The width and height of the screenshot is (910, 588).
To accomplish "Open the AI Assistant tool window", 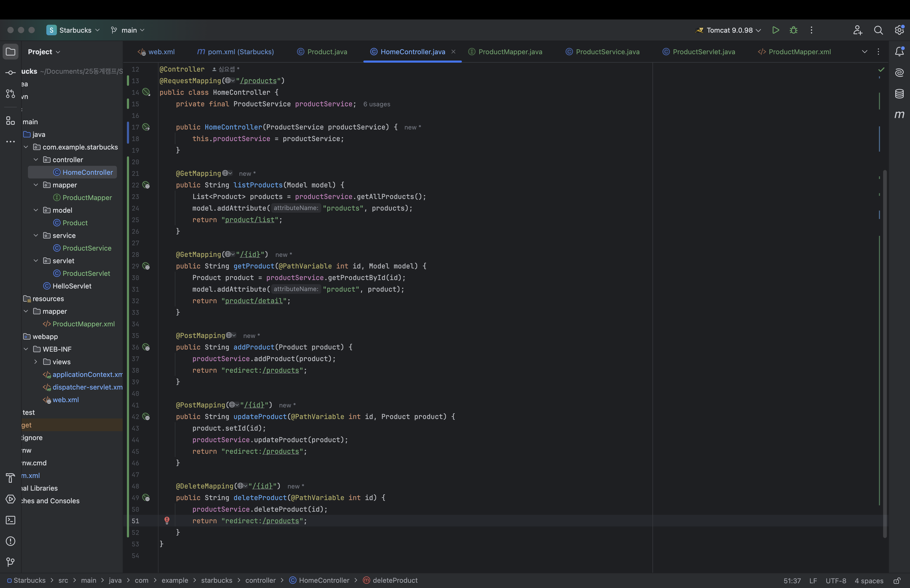I will (x=899, y=73).
